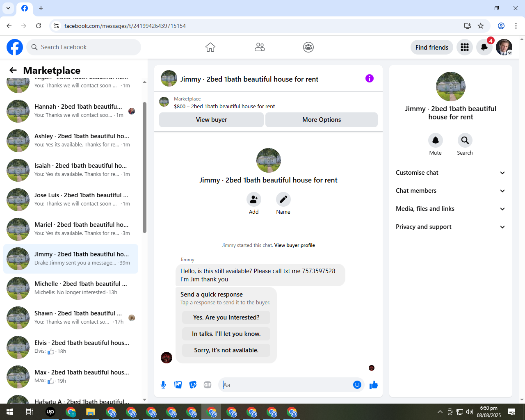
Task: Select the Jimmy conversation row
Action: point(71,258)
